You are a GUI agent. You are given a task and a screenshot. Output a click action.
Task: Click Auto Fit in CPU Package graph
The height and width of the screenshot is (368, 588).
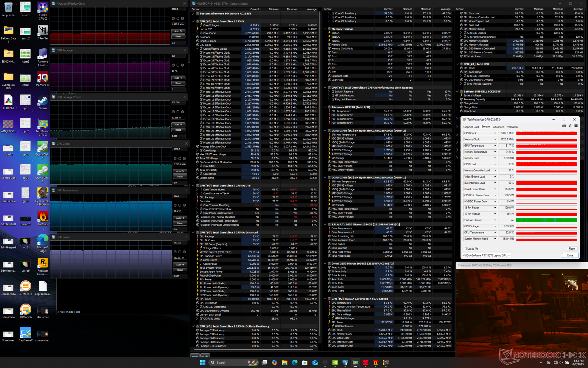(x=178, y=78)
